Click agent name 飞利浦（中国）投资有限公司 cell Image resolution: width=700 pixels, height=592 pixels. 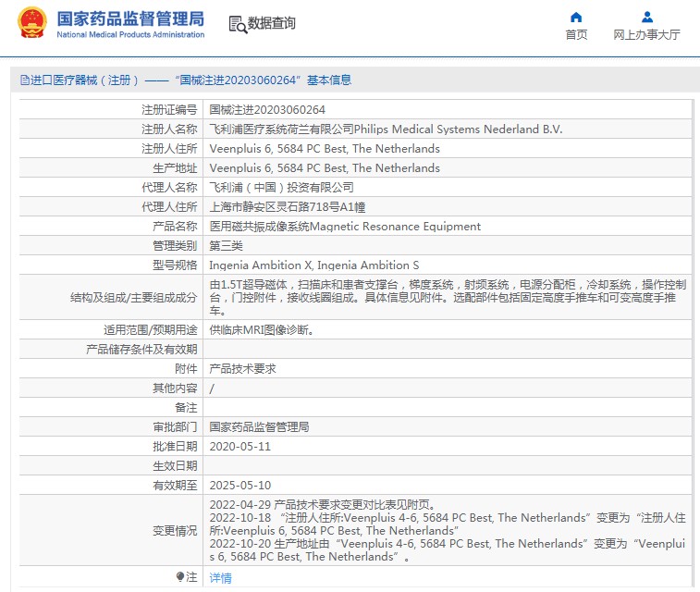coord(281,188)
